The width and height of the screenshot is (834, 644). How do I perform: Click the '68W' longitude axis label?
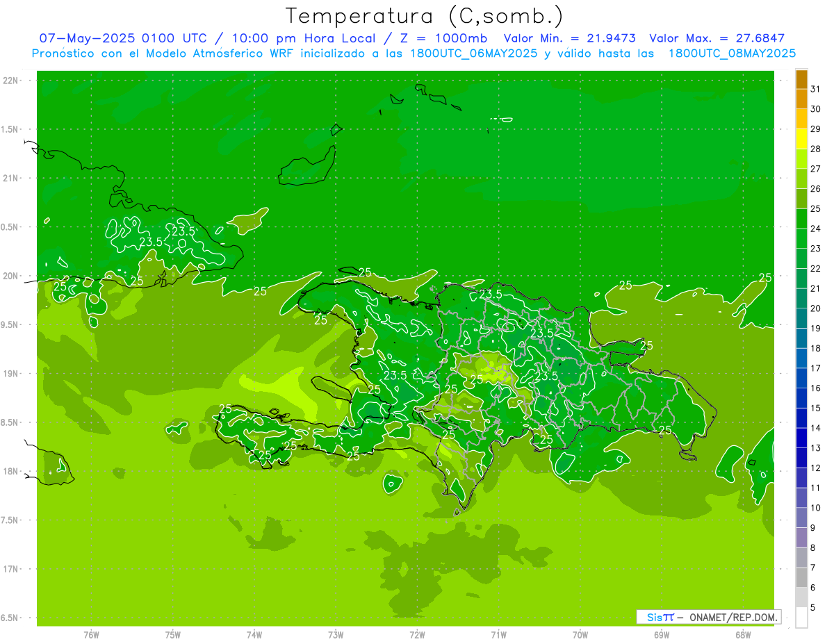click(743, 634)
